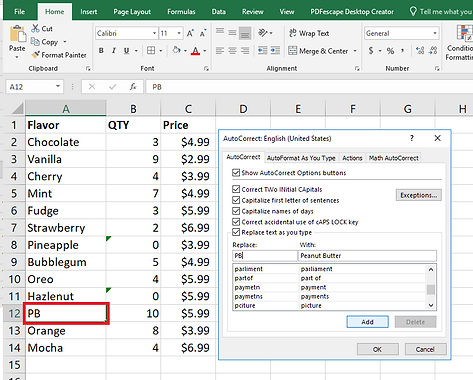Open the Name Box dropdown arrow
The height and width of the screenshot is (380, 473).
[58, 87]
